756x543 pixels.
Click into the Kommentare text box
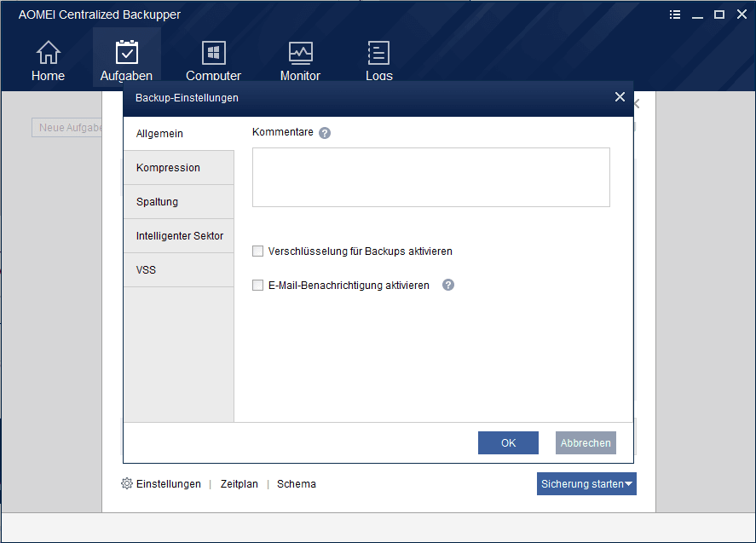[x=431, y=177]
